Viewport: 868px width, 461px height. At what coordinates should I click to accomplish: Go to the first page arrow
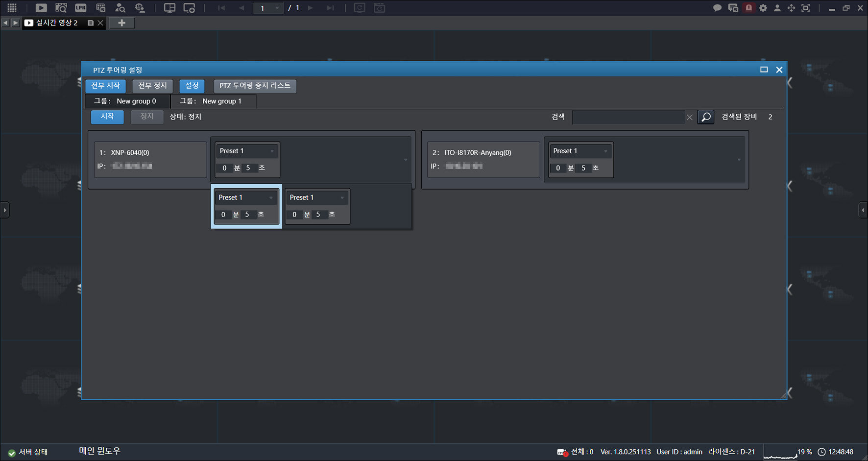click(221, 8)
